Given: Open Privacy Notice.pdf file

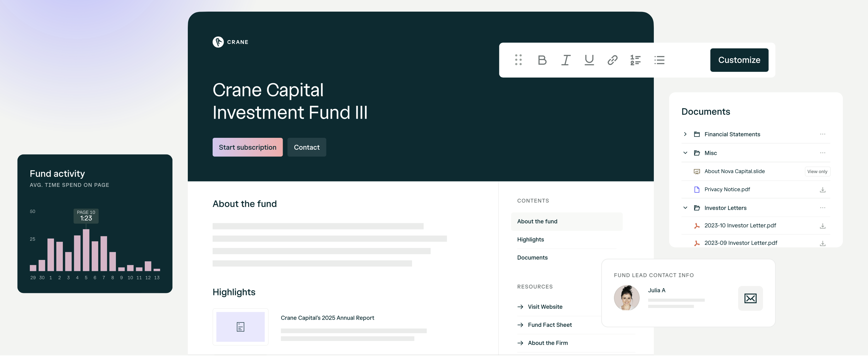Looking at the screenshot, I should [727, 189].
